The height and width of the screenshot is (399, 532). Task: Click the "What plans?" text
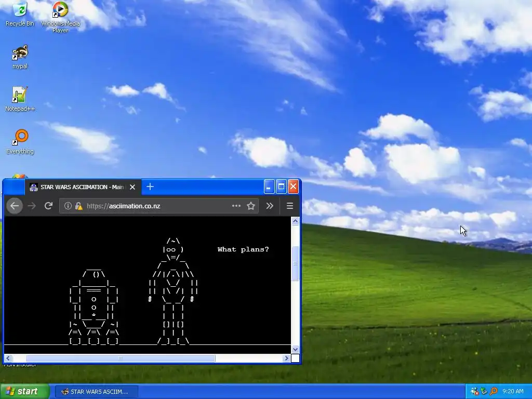click(243, 249)
